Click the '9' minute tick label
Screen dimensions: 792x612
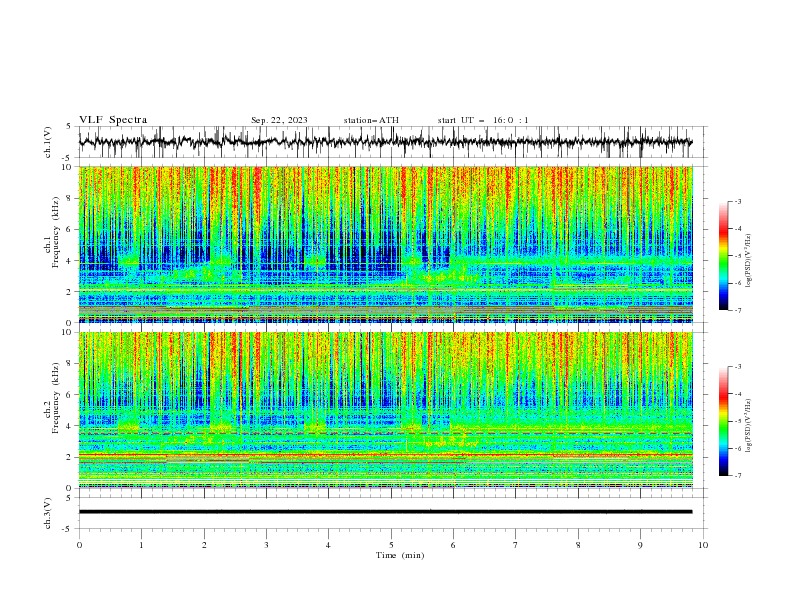point(640,545)
